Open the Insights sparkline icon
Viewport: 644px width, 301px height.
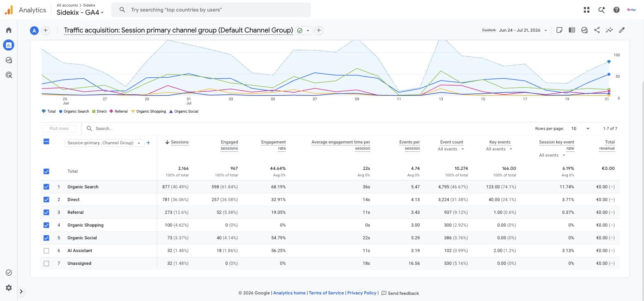click(x=609, y=30)
